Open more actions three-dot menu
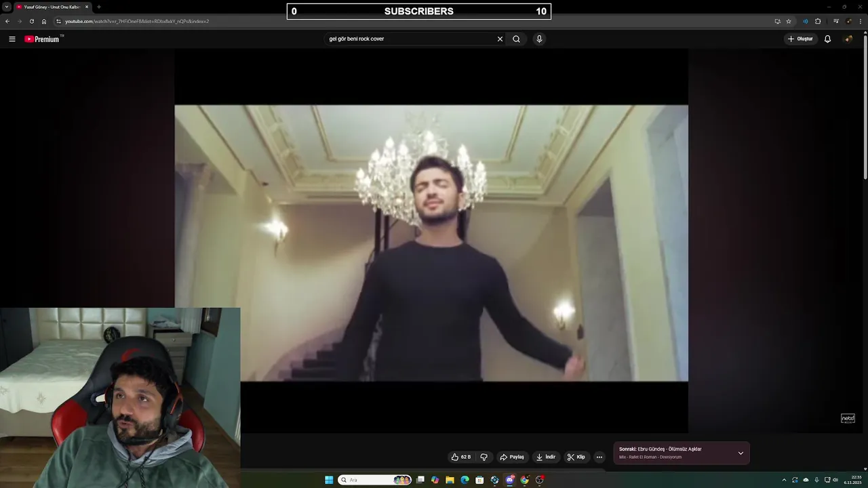868x488 pixels. (x=599, y=457)
